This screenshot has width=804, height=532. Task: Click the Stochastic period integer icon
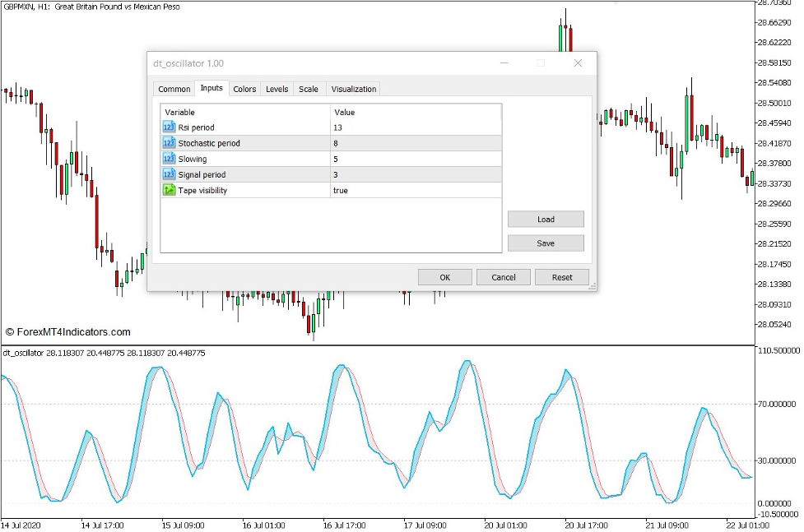click(170, 143)
